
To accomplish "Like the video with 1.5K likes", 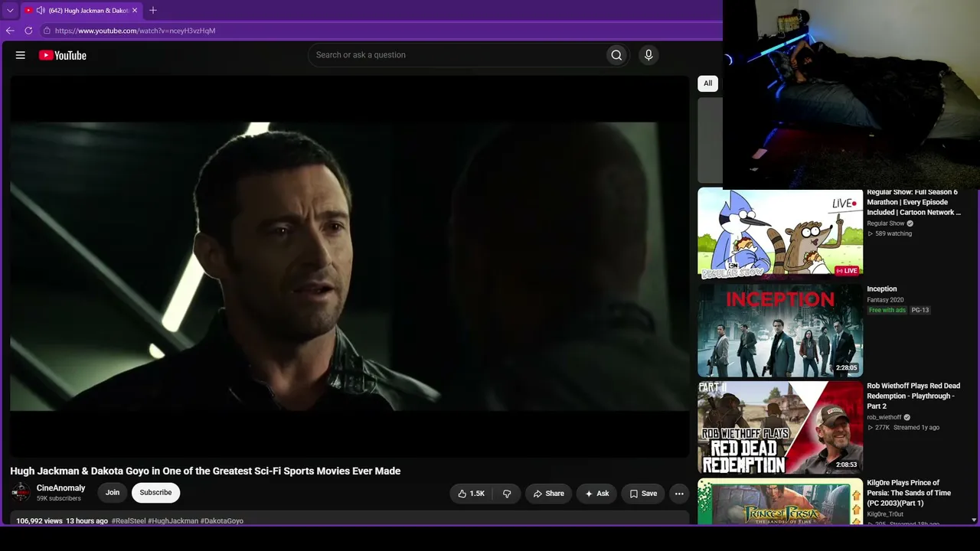I will (472, 494).
